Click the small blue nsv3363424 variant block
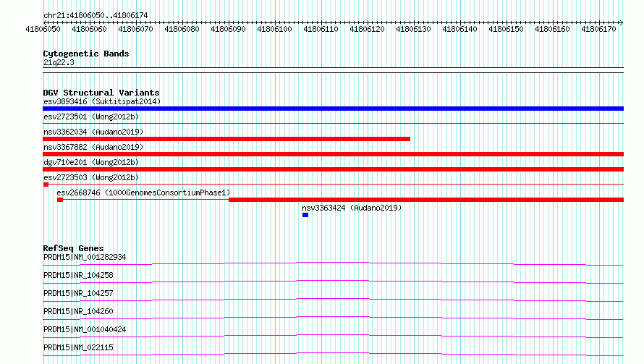Screen dimensions: 644x364 (305, 215)
